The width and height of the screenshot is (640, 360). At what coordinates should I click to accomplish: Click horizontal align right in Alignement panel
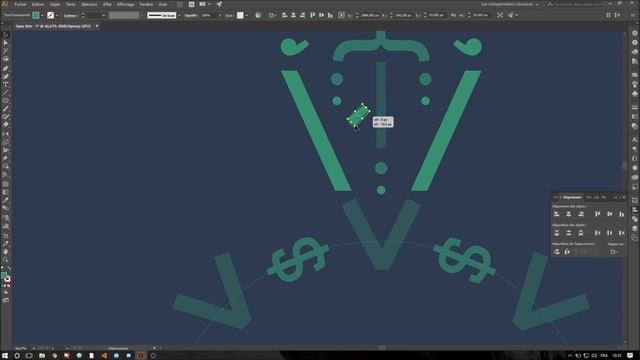tap(581, 214)
